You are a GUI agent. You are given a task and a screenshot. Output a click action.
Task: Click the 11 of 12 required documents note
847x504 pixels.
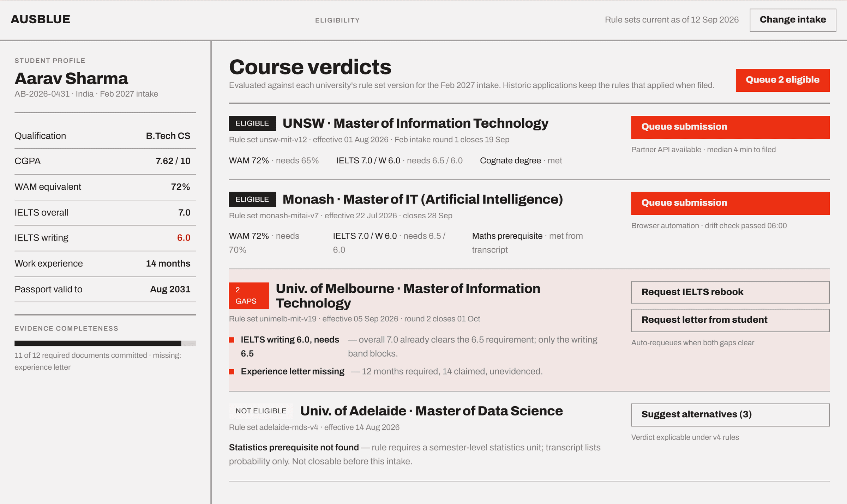[98, 362]
